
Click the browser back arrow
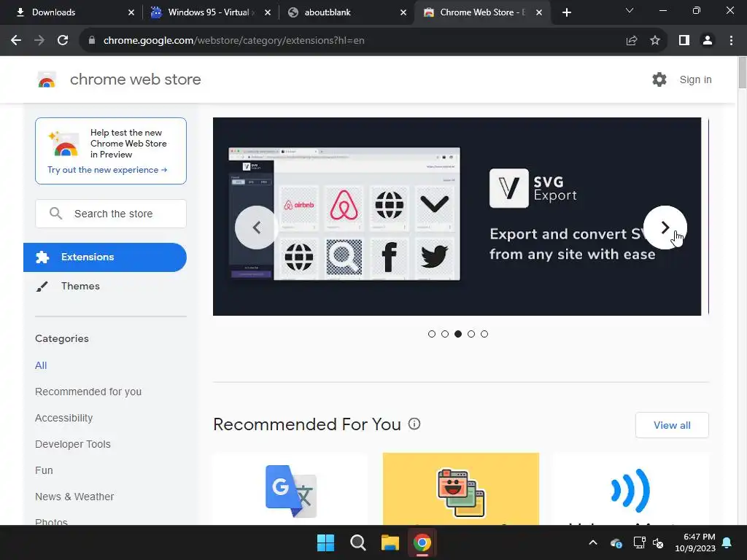(16, 41)
